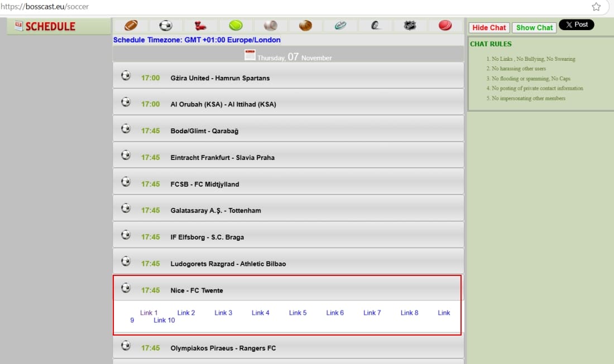Image resolution: width=614 pixels, height=364 pixels.
Task: Expand Galatasaray A.Ş. - Tottenham match
Action: [288, 208]
